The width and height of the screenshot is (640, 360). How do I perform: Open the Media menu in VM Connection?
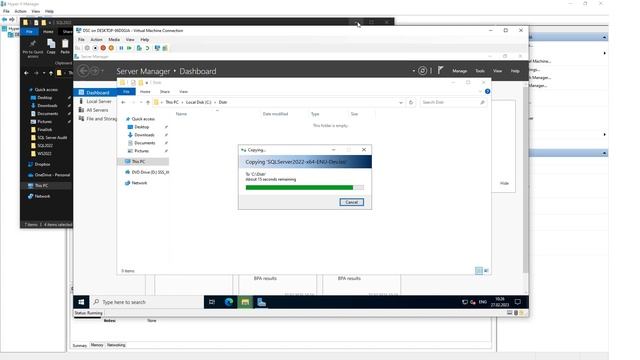point(114,40)
